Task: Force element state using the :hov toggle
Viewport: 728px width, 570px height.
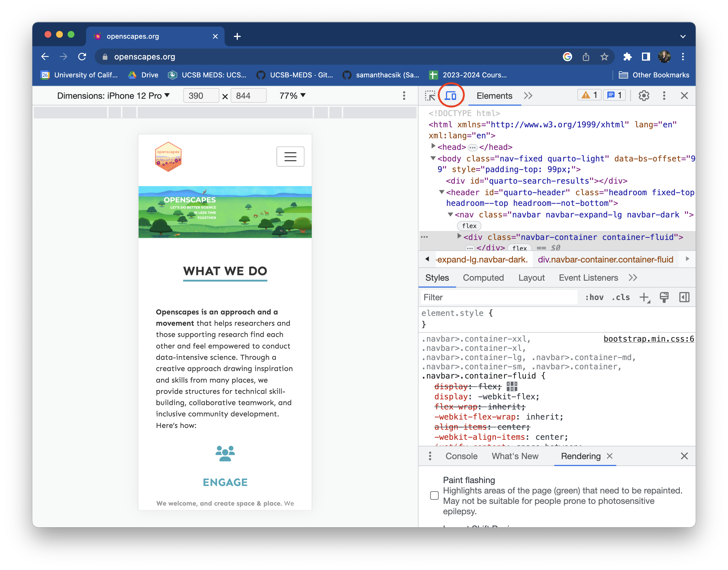Action: pyautogui.click(x=594, y=297)
